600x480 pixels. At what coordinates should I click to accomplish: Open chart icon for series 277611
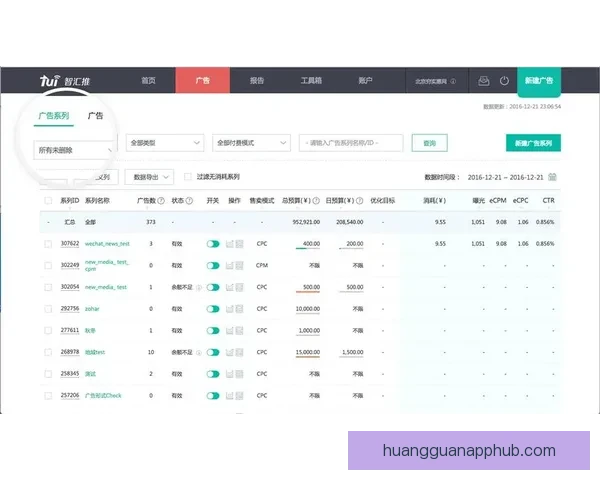(230, 330)
